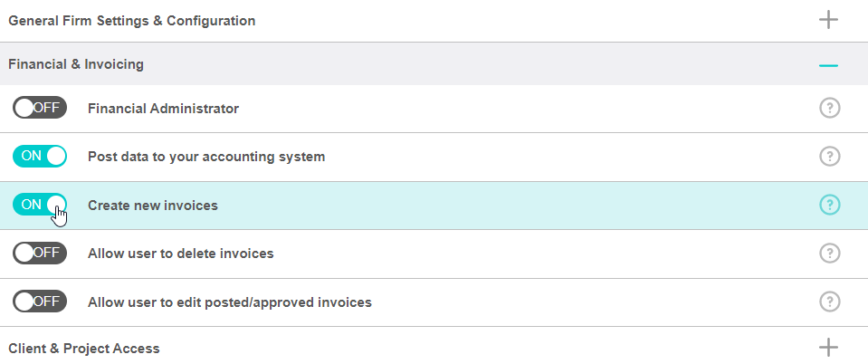Screen dimensions: 868x364
Task: Click the Financial Administrator label text
Action: [163, 109]
